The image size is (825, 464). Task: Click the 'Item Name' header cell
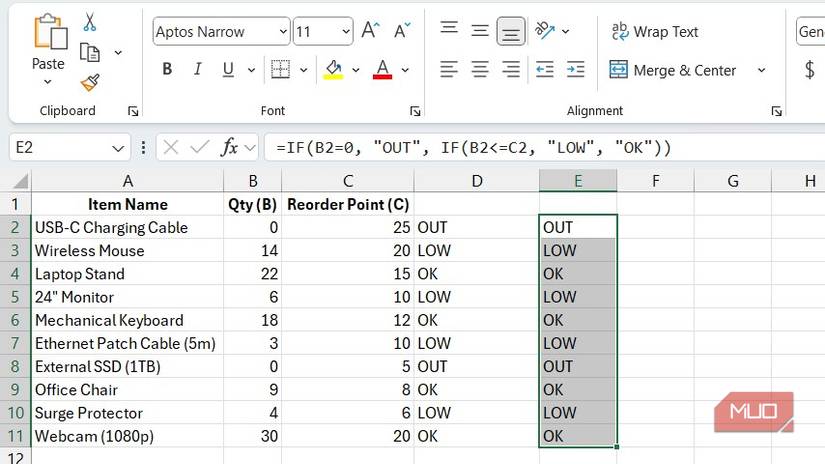pyautogui.click(x=127, y=204)
